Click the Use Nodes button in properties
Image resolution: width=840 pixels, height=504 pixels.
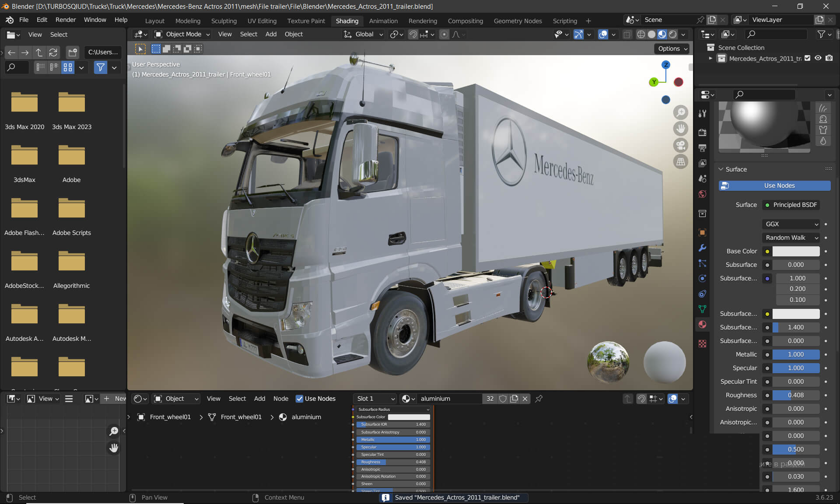pos(774,185)
